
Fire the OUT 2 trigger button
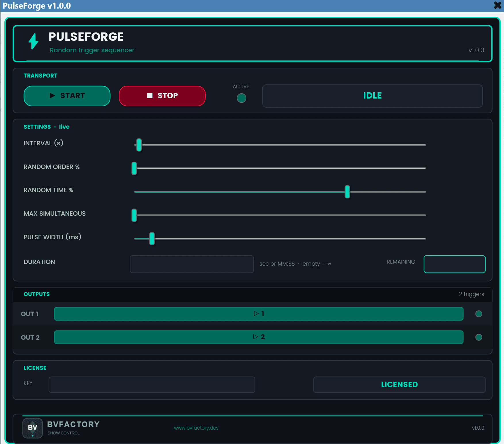point(259,337)
